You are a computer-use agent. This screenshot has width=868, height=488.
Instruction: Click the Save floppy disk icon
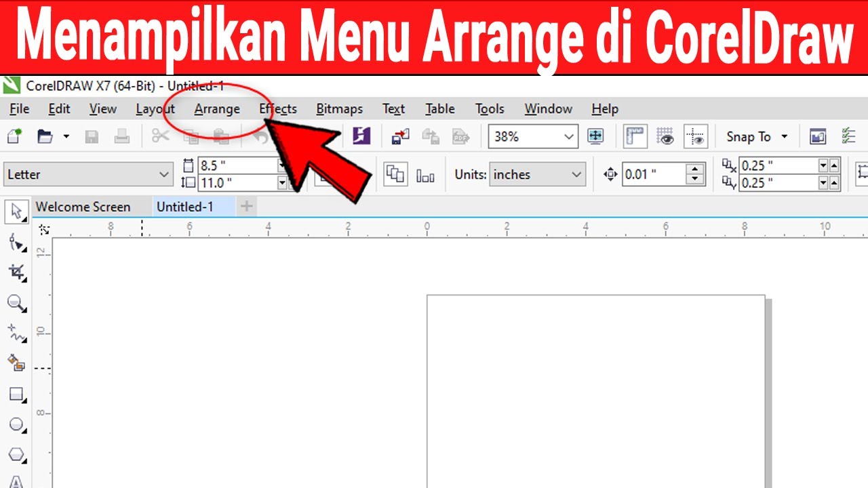tap(92, 136)
